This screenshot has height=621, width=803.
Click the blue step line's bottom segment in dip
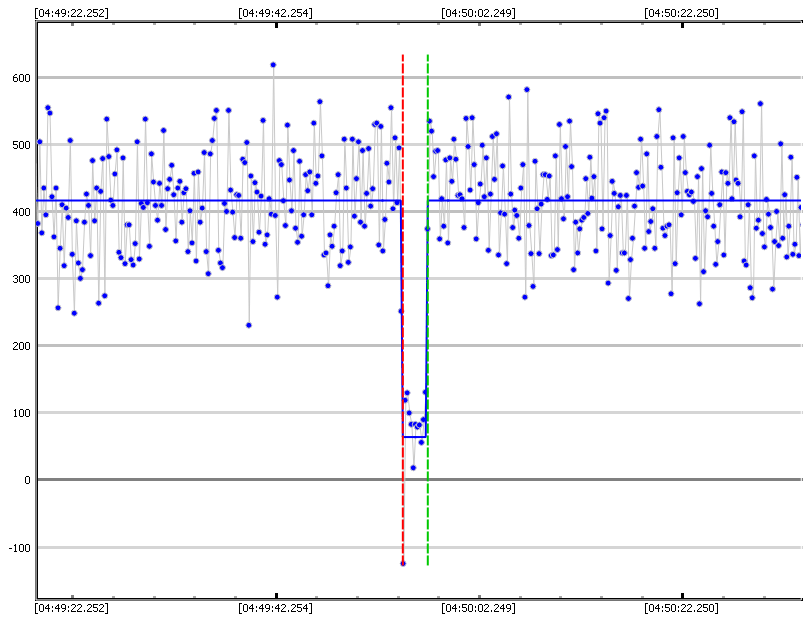414,437
